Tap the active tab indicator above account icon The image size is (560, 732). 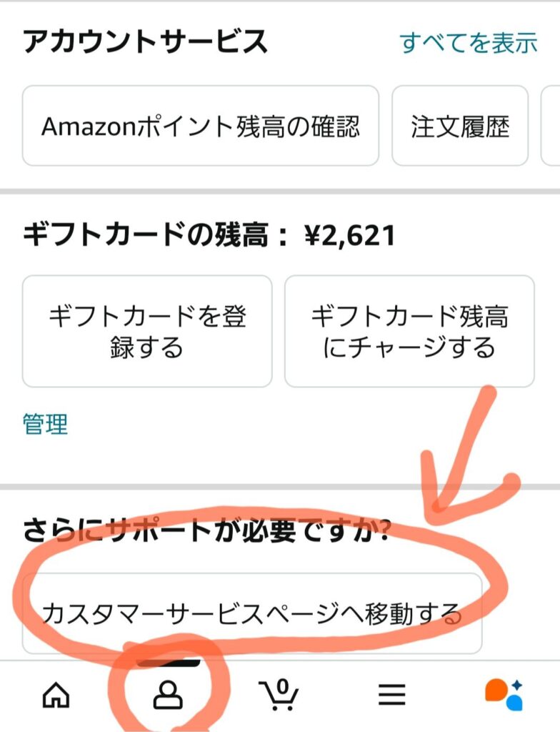168,663
